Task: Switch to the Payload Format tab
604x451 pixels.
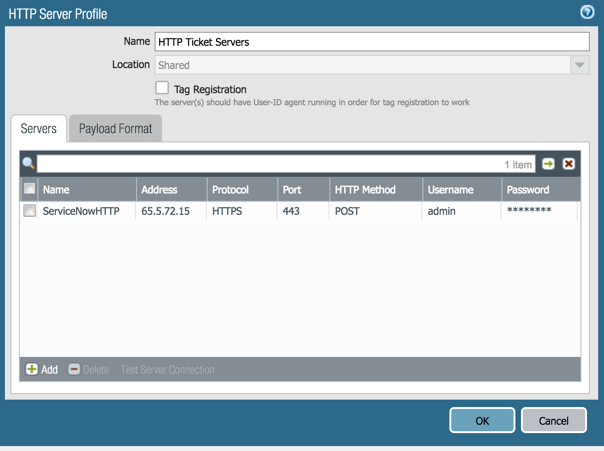Action: click(x=115, y=129)
